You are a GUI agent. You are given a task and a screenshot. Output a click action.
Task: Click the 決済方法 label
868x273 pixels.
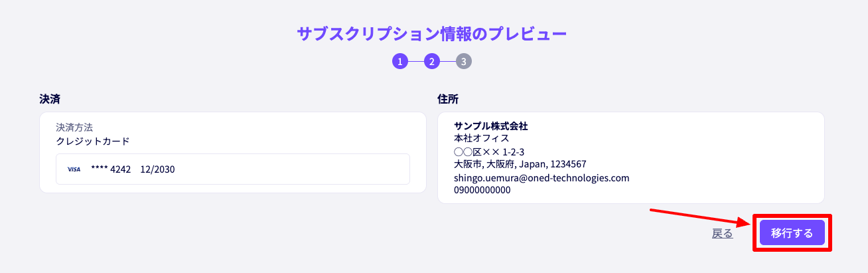click(74, 127)
